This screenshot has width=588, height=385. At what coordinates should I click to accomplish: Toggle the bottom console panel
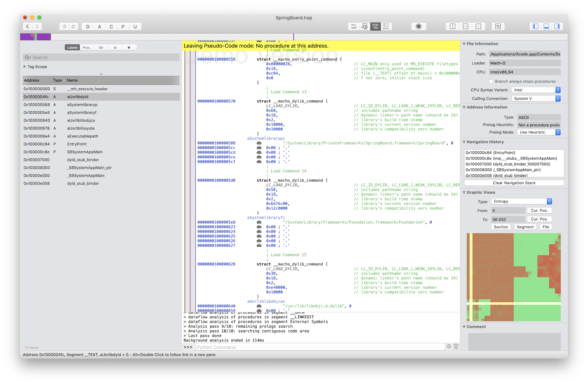(546, 26)
